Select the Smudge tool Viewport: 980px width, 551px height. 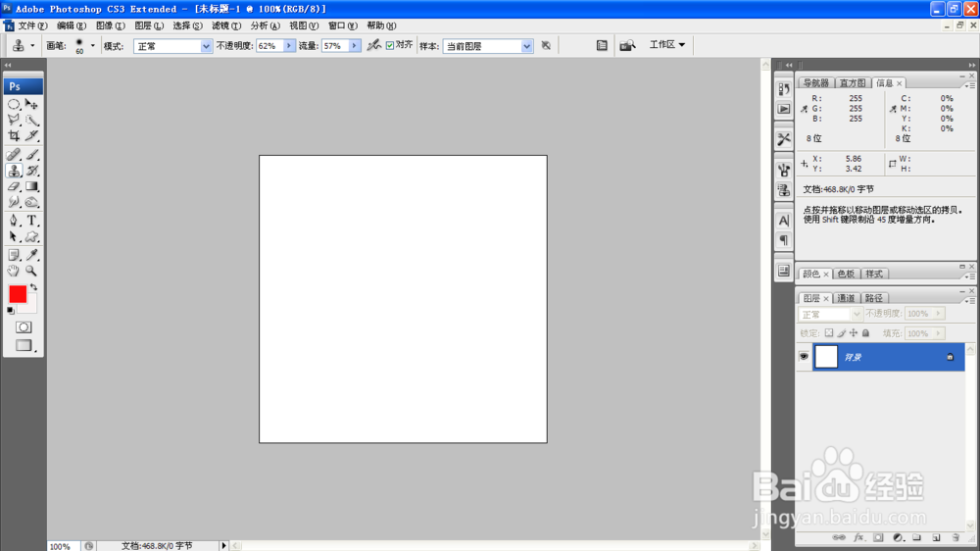click(x=14, y=202)
